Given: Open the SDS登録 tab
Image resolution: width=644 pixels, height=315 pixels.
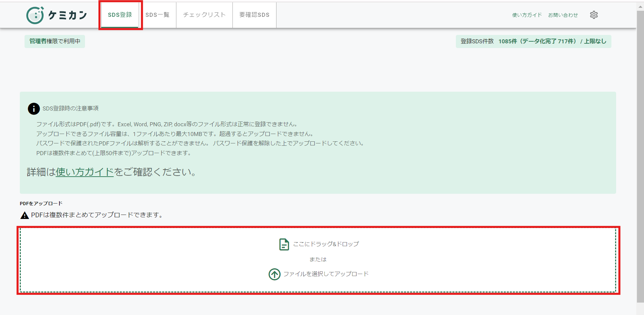Looking at the screenshot, I should coord(120,15).
